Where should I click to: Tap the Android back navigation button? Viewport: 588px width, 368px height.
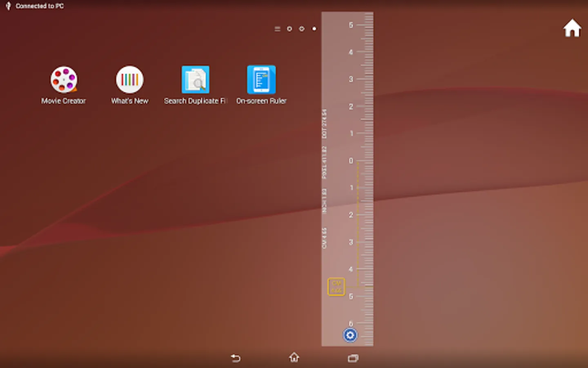[x=236, y=358]
